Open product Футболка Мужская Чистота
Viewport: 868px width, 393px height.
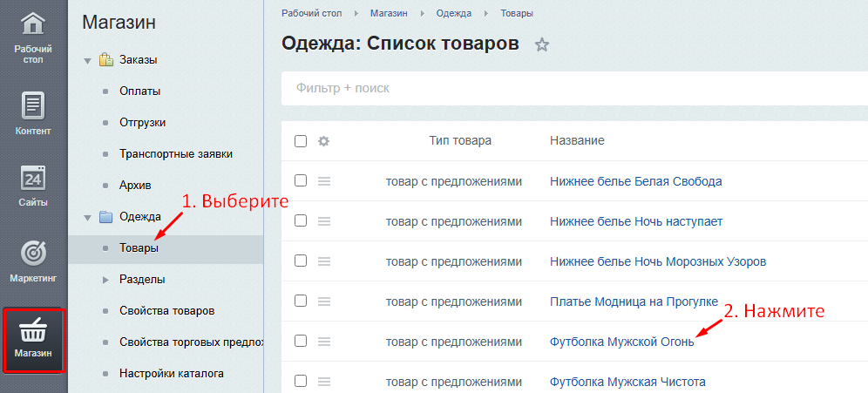tap(627, 382)
